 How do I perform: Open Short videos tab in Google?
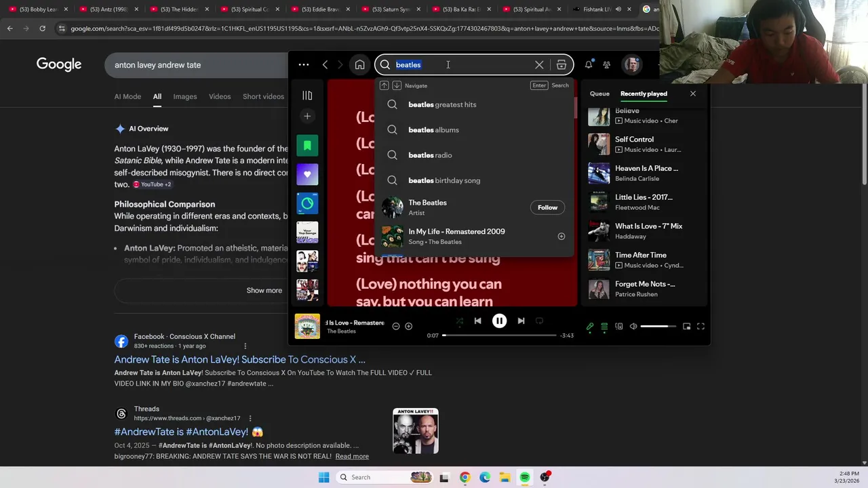263,96
